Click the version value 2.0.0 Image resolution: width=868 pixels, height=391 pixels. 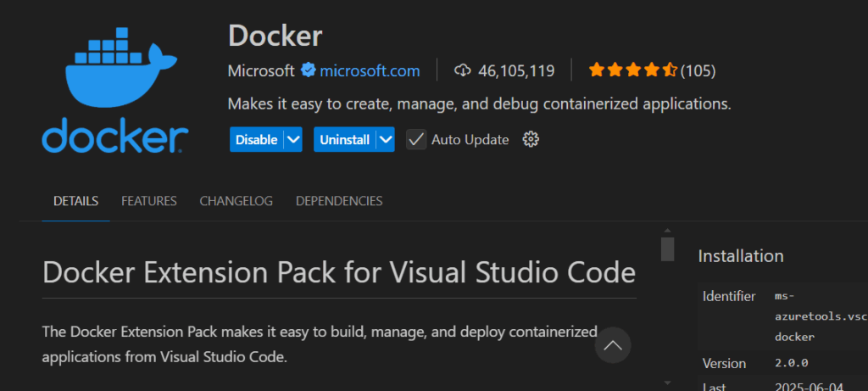(x=791, y=363)
